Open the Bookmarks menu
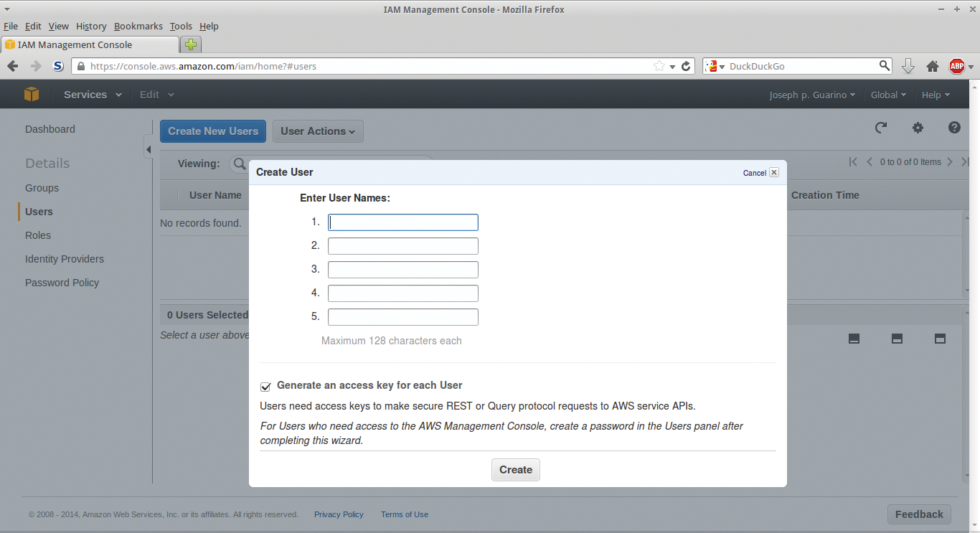Image resolution: width=980 pixels, height=533 pixels. (138, 26)
